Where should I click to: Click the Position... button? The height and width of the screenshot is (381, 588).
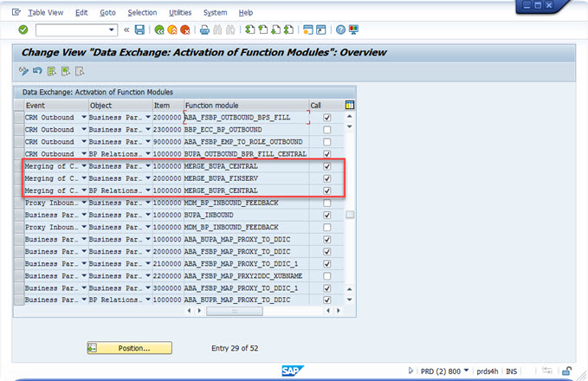pyautogui.click(x=130, y=348)
